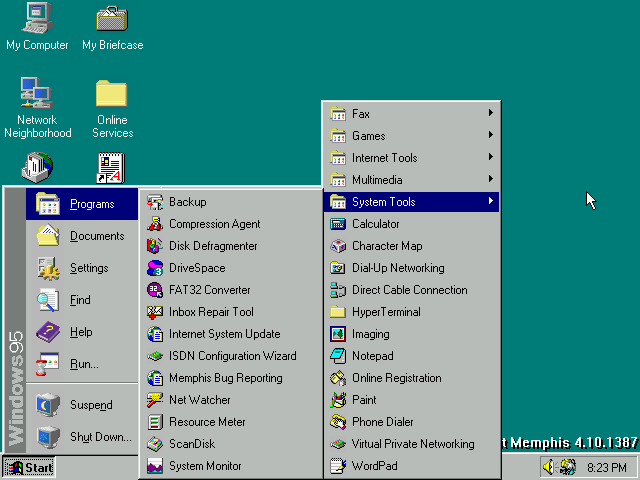
Task: Open Dial-Up Networking icon
Action: [338, 268]
